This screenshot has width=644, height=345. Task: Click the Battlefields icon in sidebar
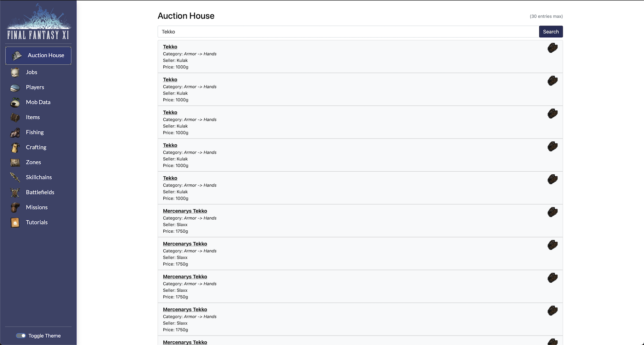[15, 192]
